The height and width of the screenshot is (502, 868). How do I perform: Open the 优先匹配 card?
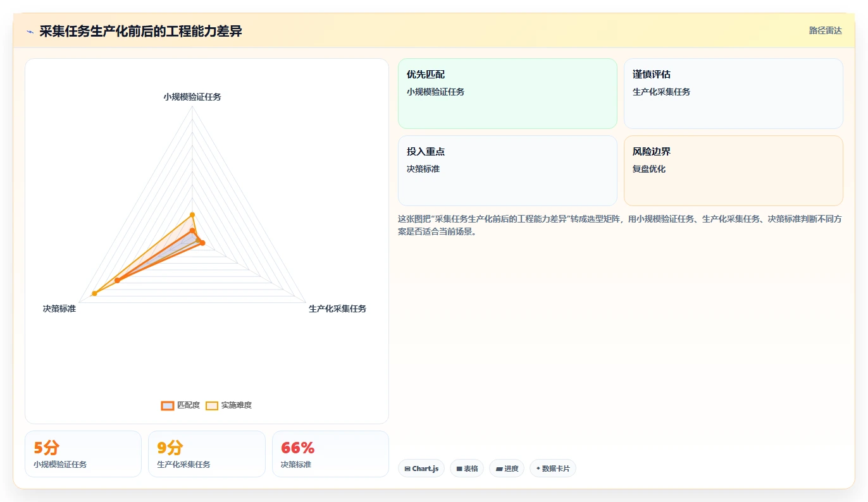click(x=507, y=94)
